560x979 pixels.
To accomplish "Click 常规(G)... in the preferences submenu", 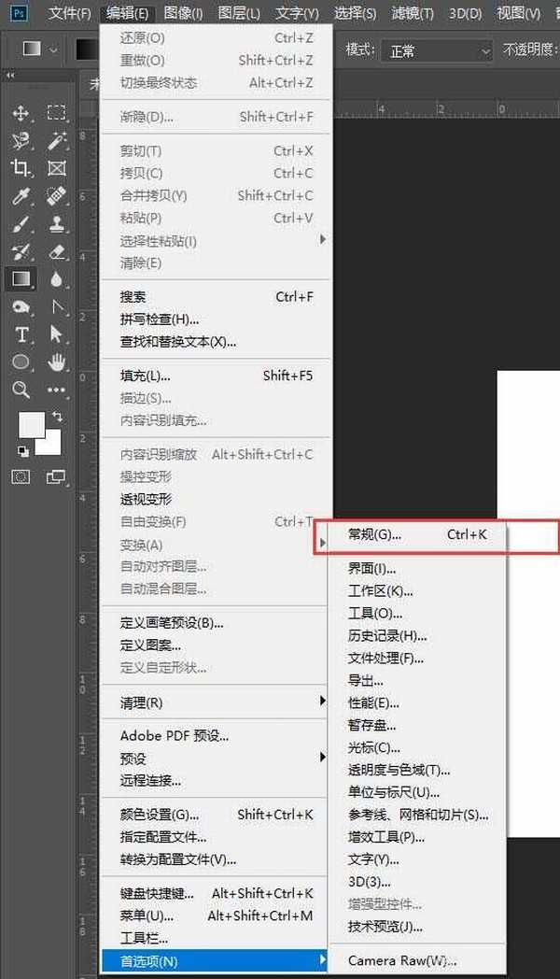I will pos(374,535).
